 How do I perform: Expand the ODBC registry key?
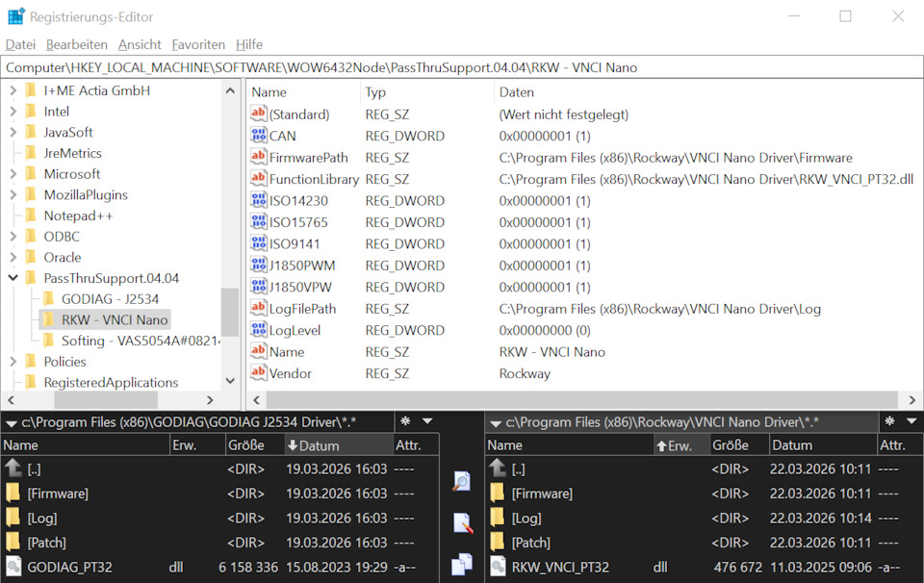[13, 236]
